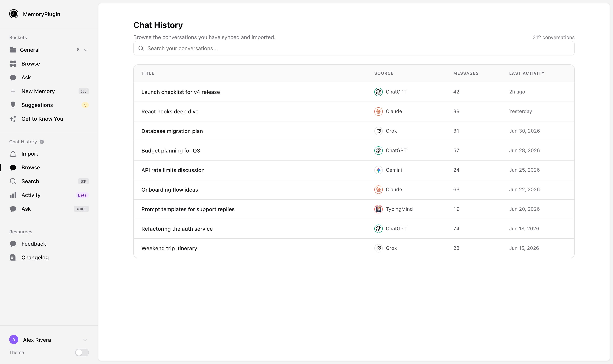Click the ChatGPT icon in Launch checklist row
The image size is (613, 364).
[x=378, y=92]
